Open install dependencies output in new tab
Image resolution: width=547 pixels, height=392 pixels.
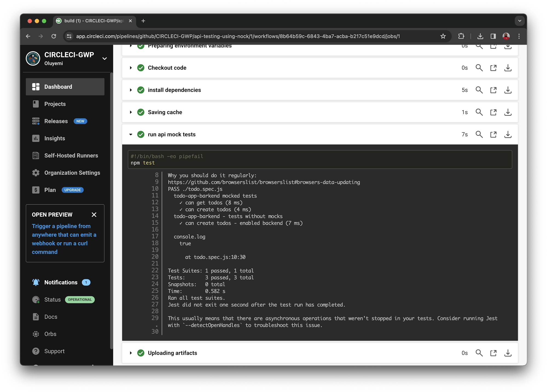coord(493,90)
